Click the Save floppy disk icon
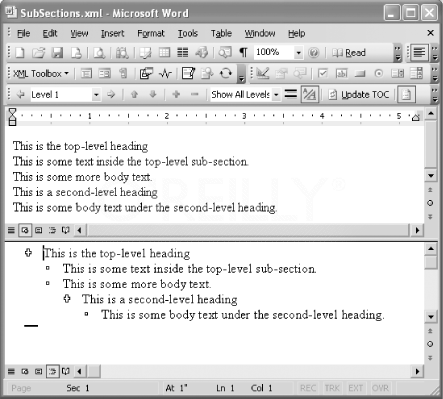 [x=57, y=53]
